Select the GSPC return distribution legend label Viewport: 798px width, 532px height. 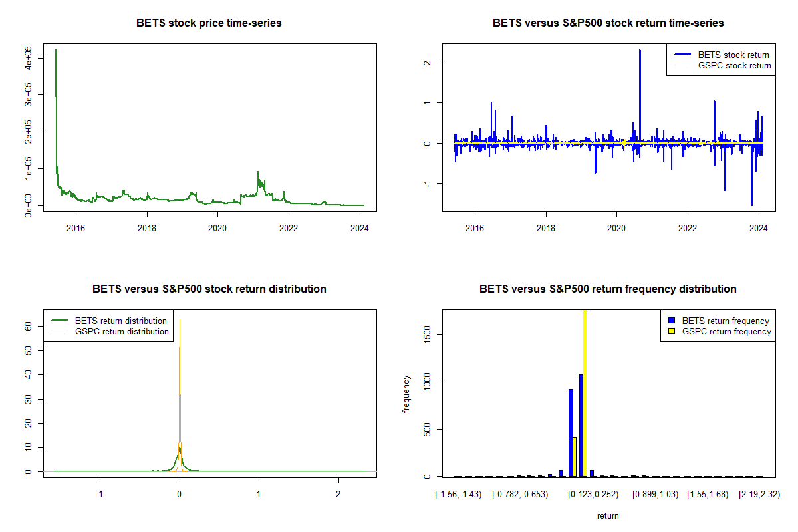click(x=122, y=331)
